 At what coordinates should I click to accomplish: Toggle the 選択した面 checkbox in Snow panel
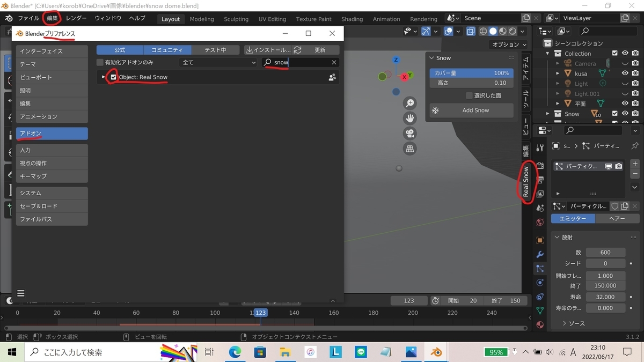click(469, 95)
